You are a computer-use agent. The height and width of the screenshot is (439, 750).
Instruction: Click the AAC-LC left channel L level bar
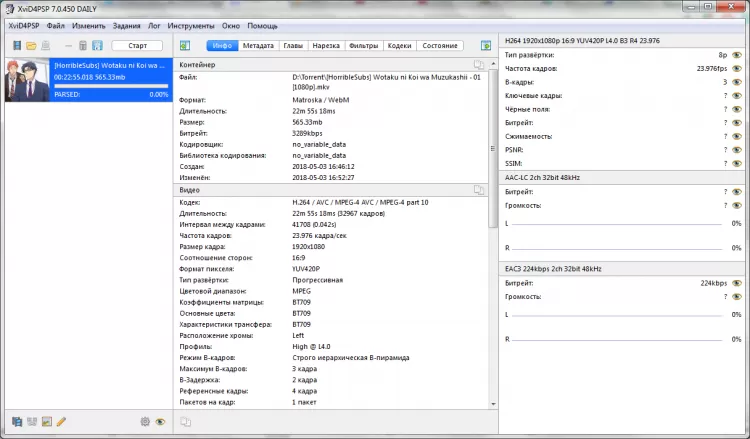tap(617, 224)
